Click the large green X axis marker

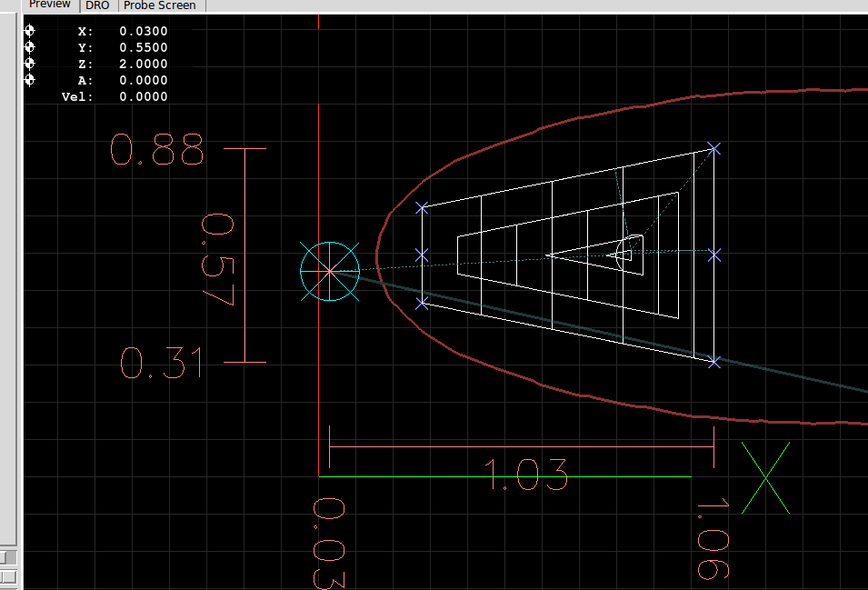point(765,477)
